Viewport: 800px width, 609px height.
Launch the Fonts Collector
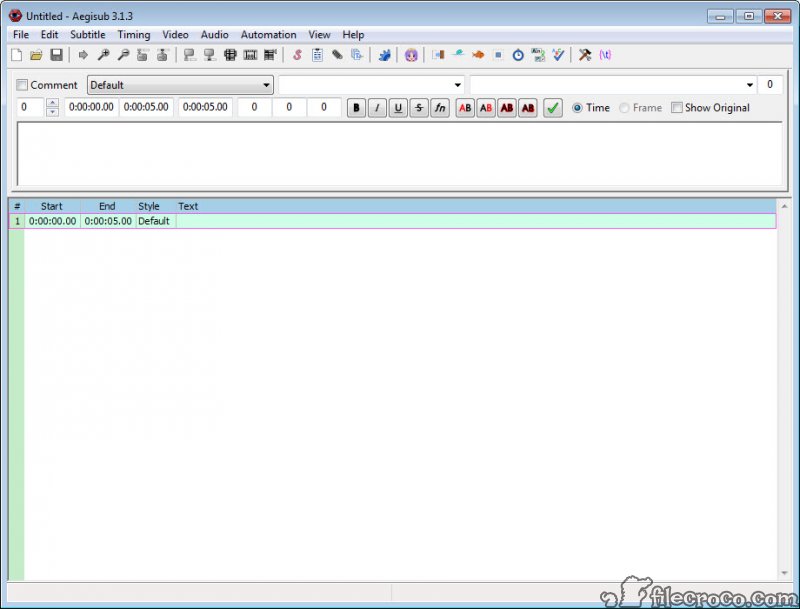pos(357,55)
